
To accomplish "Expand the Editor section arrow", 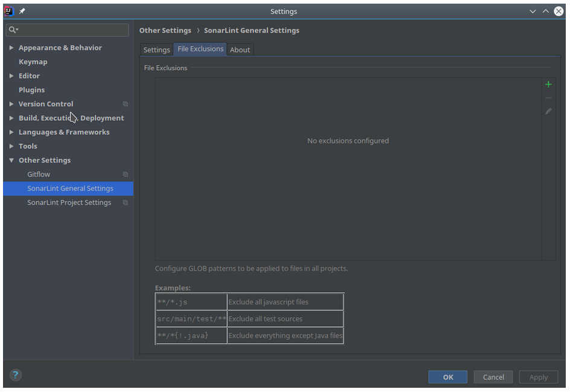I will [11, 76].
